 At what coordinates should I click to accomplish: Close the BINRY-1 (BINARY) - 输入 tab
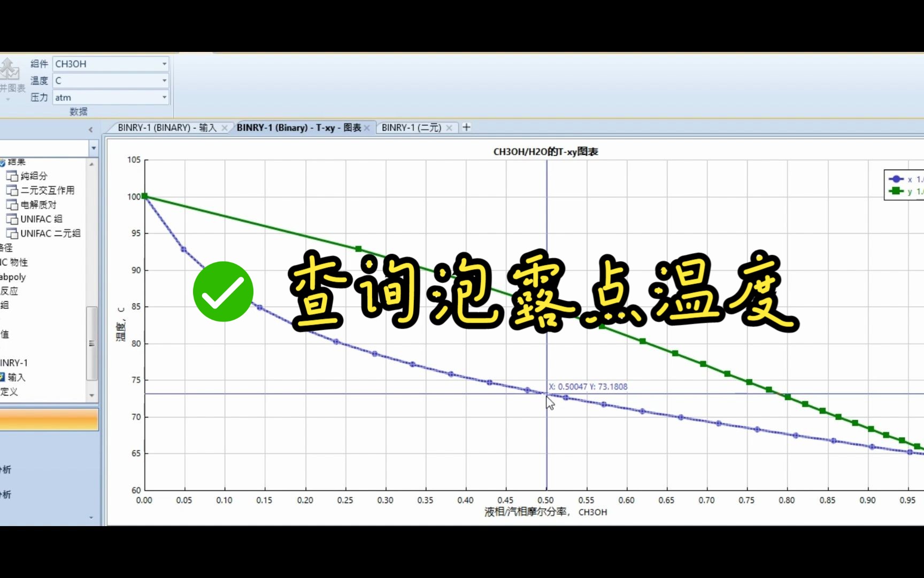click(225, 128)
